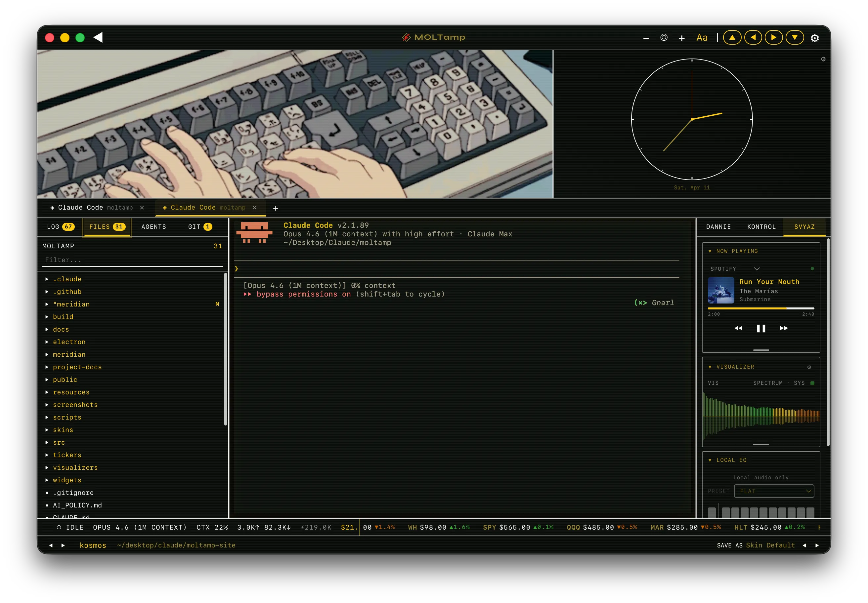Pause the current song
The image size is (868, 603).
760,328
